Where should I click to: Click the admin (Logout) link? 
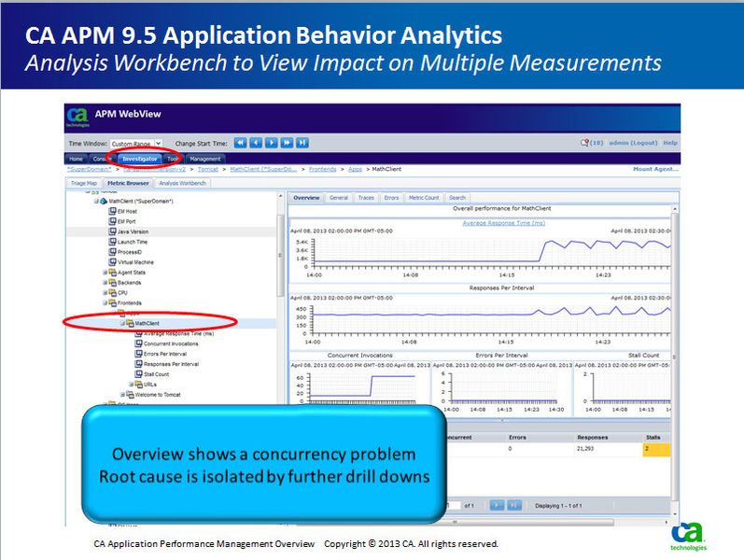(x=633, y=143)
